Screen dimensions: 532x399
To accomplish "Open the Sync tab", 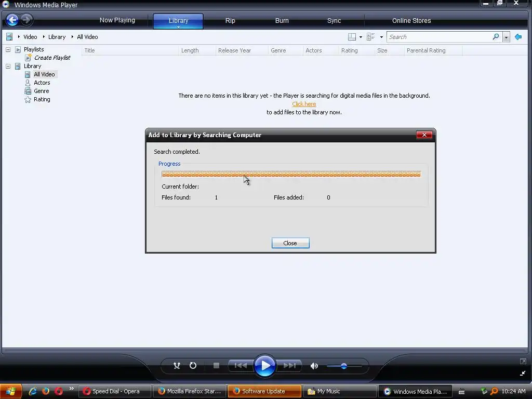I will 334,21.
